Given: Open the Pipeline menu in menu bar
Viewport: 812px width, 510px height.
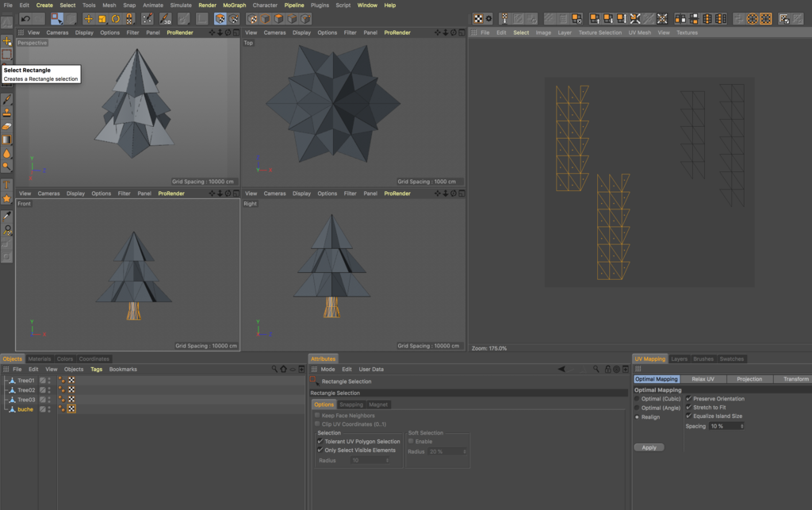Looking at the screenshot, I should tap(294, 6).
